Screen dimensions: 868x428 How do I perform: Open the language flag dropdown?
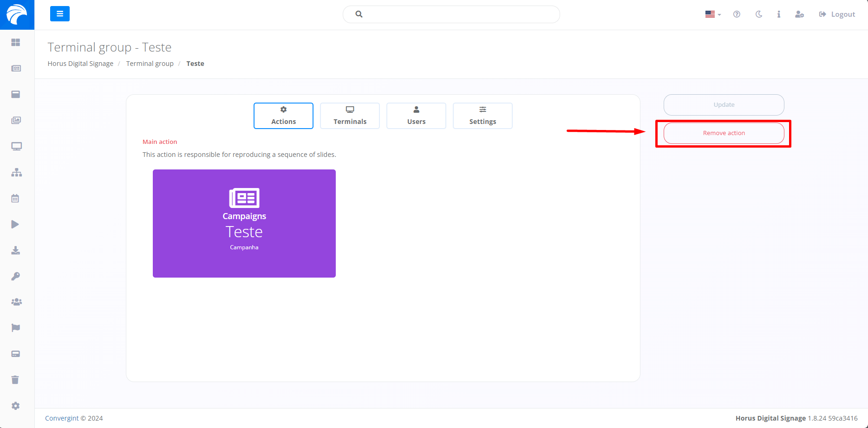coord(713,14)
